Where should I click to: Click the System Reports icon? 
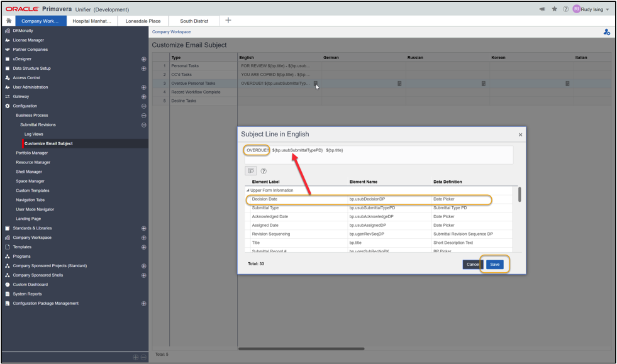[8, 294]
